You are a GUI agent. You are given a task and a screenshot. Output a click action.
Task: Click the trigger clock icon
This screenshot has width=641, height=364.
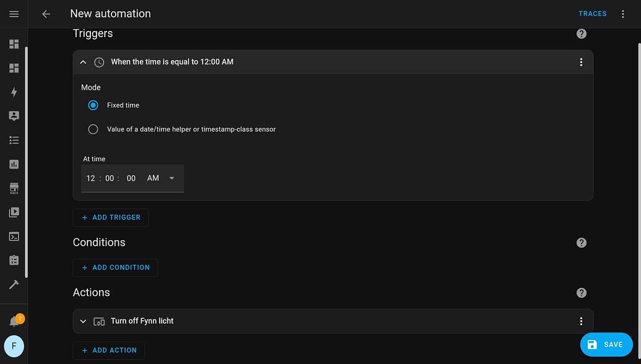98,62
